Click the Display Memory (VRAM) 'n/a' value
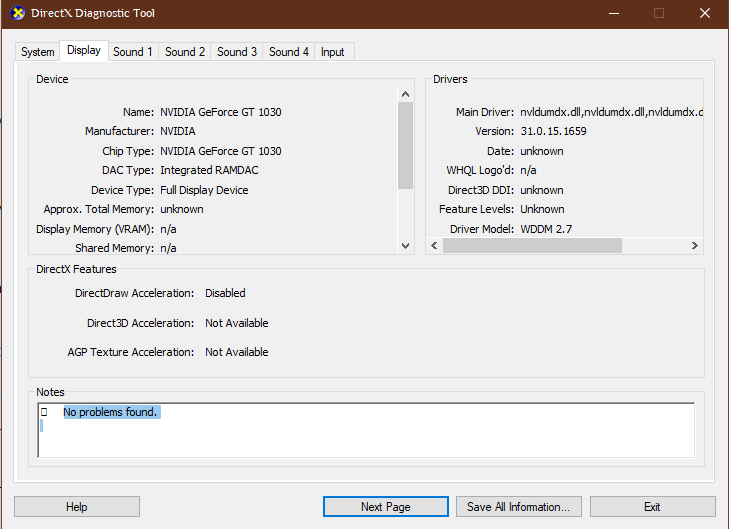 [x=168, y=229]
